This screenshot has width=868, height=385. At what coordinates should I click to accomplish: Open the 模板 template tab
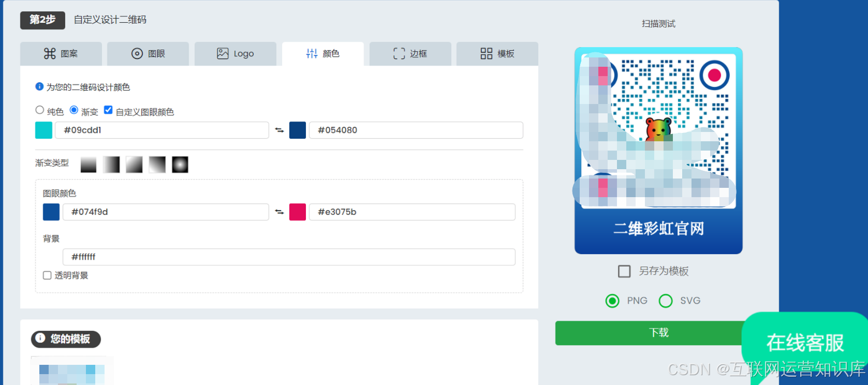click(497, 54)
